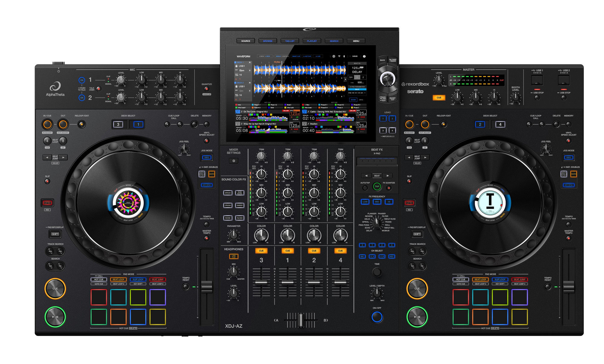This screenshot has height=364, width=604.
Task: Tap the Wi-Fi status icon on the touchscreen
Action: (339, 56)
